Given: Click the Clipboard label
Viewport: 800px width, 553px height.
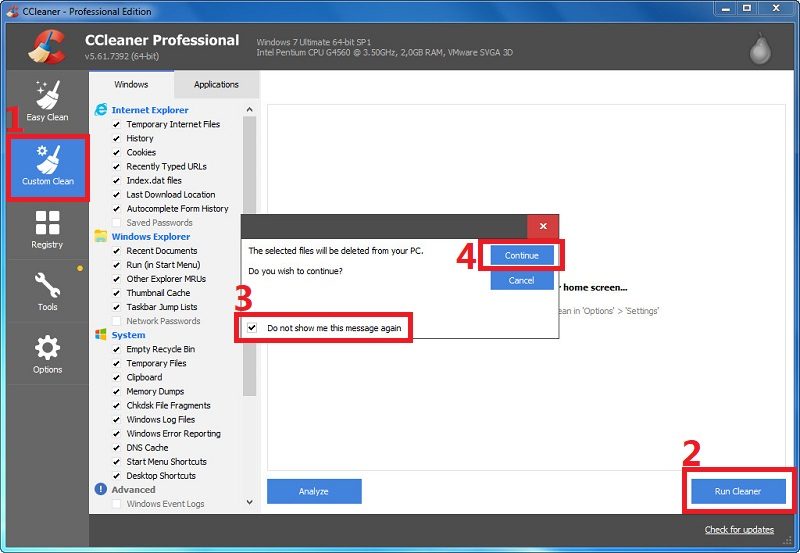Looking at the screenshot, I should 144,377.
